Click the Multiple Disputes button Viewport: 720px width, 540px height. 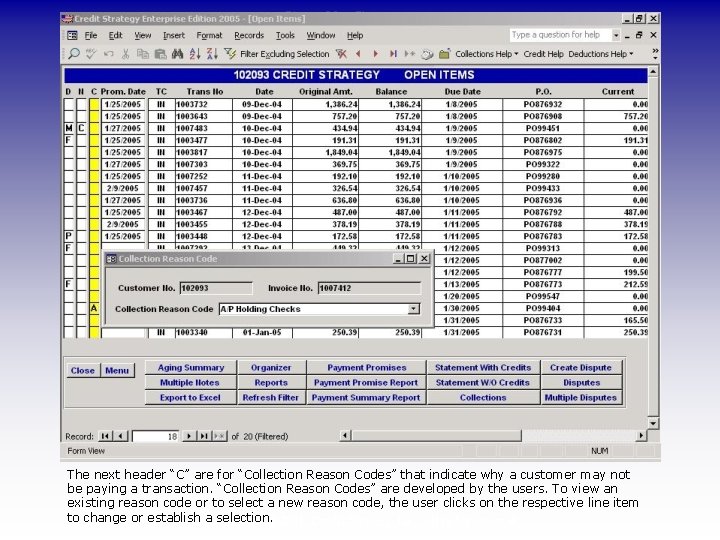click(x=581, y=398)
